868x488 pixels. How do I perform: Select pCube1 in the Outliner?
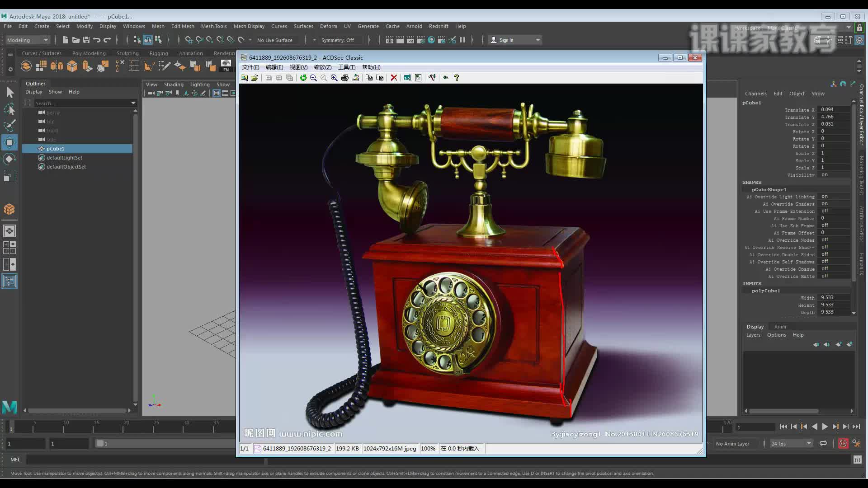point(55,149)
